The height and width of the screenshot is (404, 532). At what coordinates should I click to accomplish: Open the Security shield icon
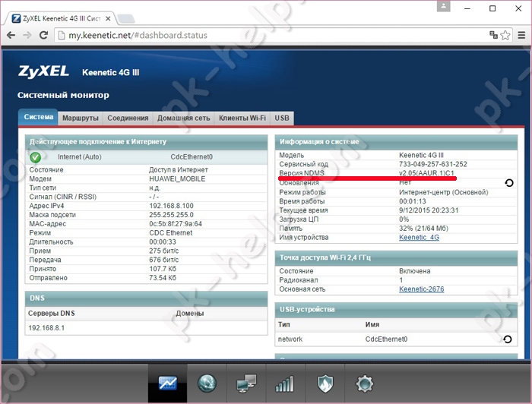click(x=325, y=383)
